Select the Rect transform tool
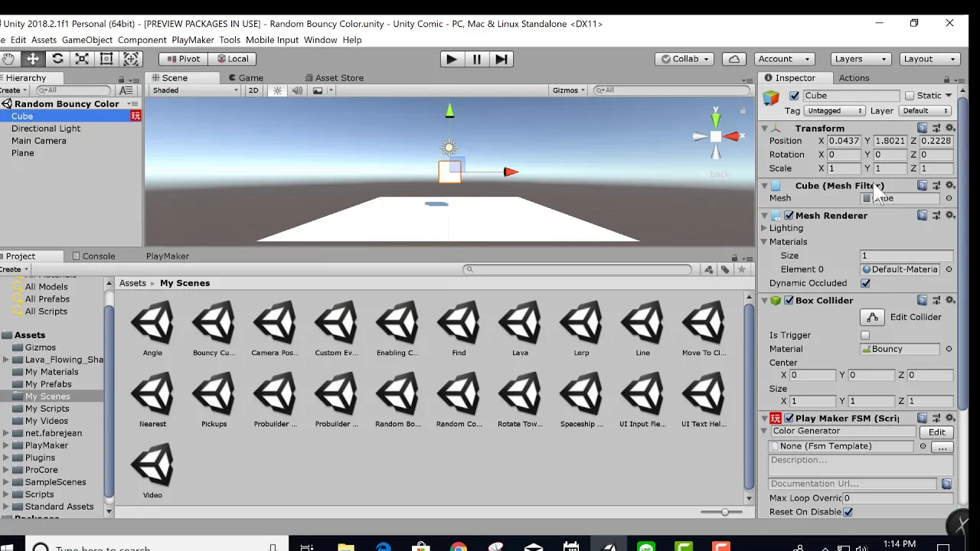Screen dimensions: 980x551 tap(106, 59)
